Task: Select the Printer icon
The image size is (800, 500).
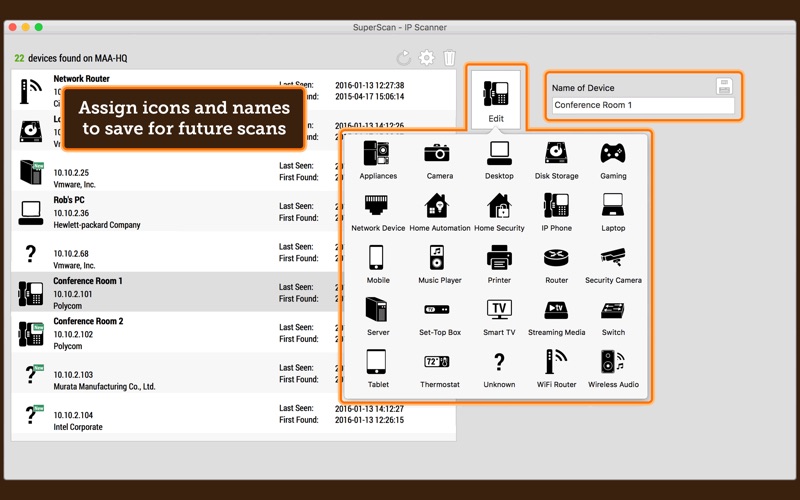Action: [x=499, y=258]
